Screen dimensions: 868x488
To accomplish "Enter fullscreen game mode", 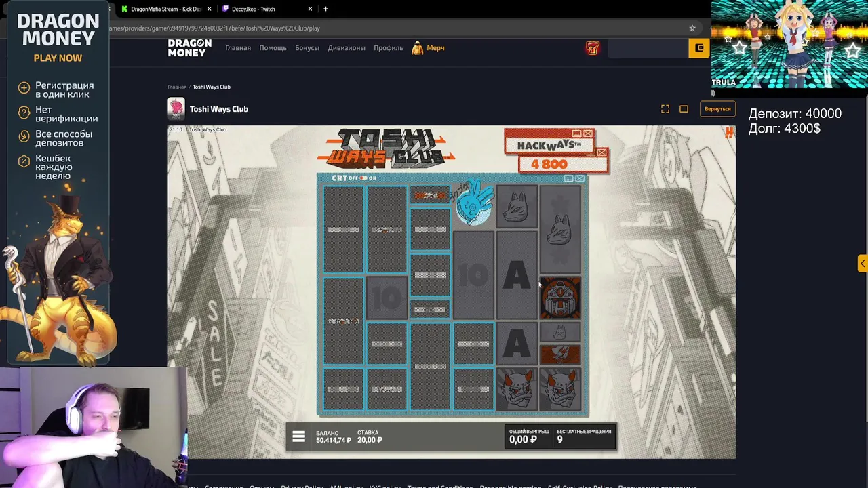I will (665, 109).
